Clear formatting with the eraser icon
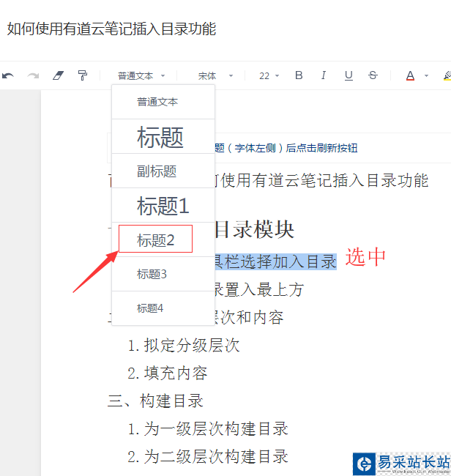The width and height of the screenshot is (451, 476). point(58,75)
